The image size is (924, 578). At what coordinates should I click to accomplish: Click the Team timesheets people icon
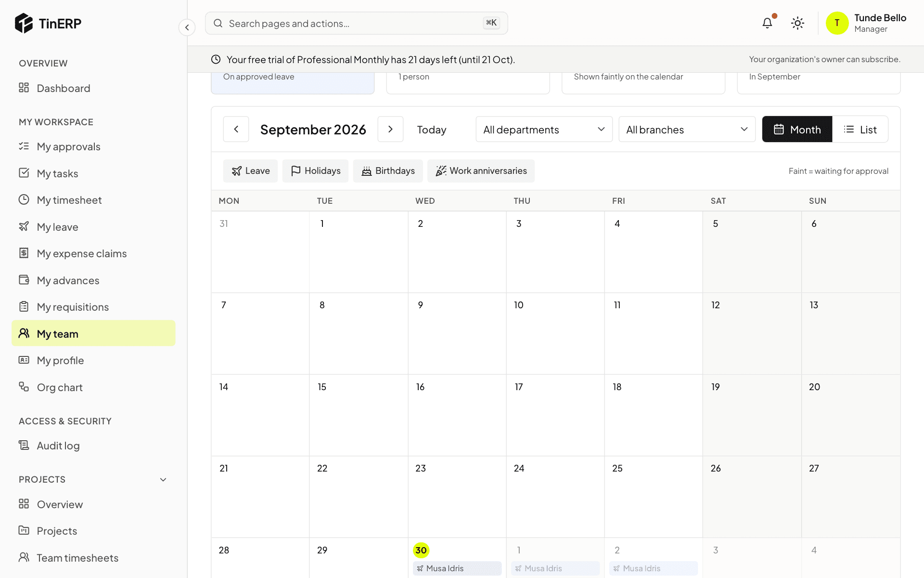tap(24, 557)
